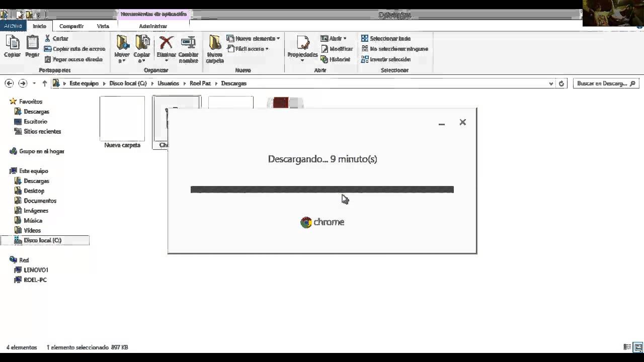Go up one folder level arrow
Viewport: 644px width, 362px height.
tap(45, 83)
